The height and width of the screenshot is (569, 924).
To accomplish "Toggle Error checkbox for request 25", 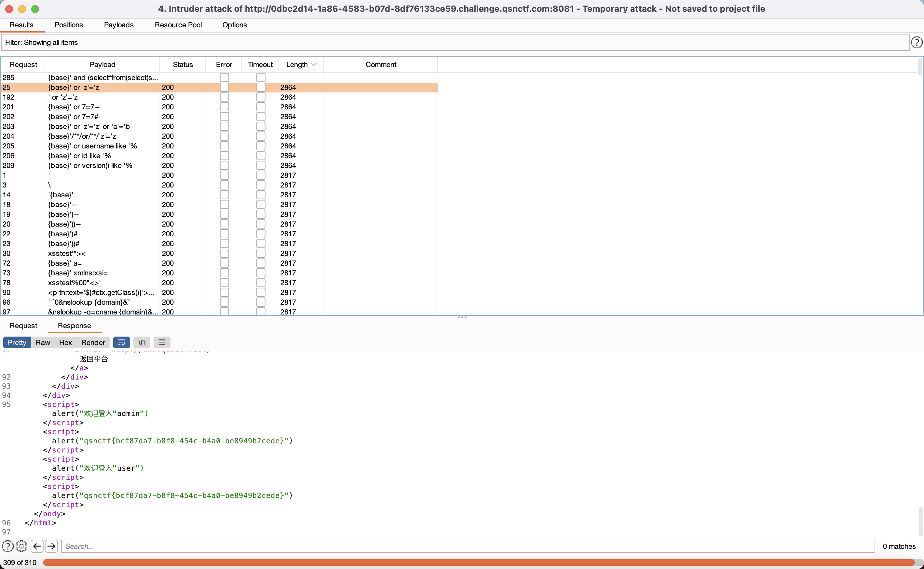I will click(224, 87).
